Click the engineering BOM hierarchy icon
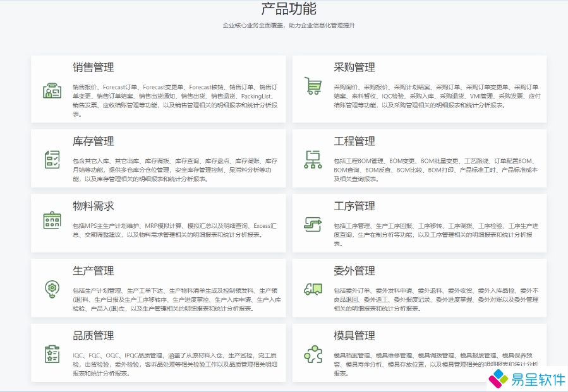The image size is (568, 392). tap(313, 160)
